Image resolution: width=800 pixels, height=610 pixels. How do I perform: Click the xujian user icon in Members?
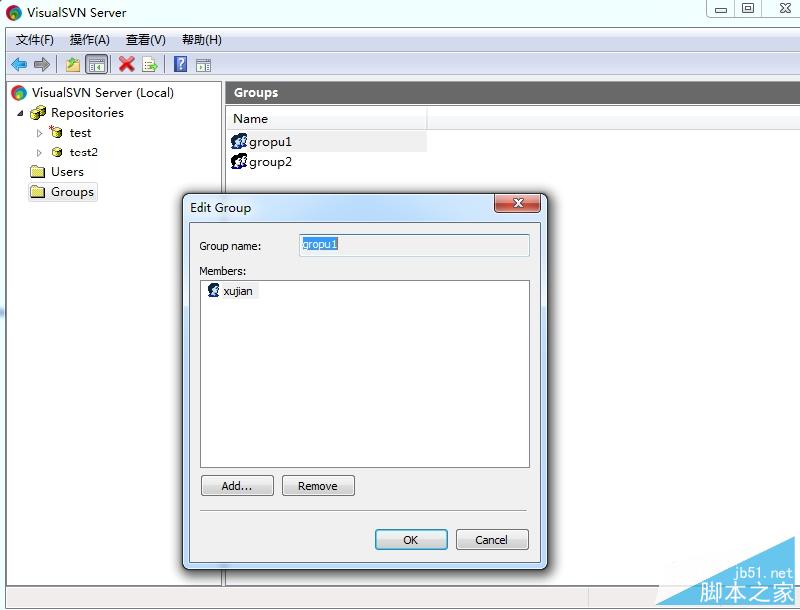click(x=214, y=290)
